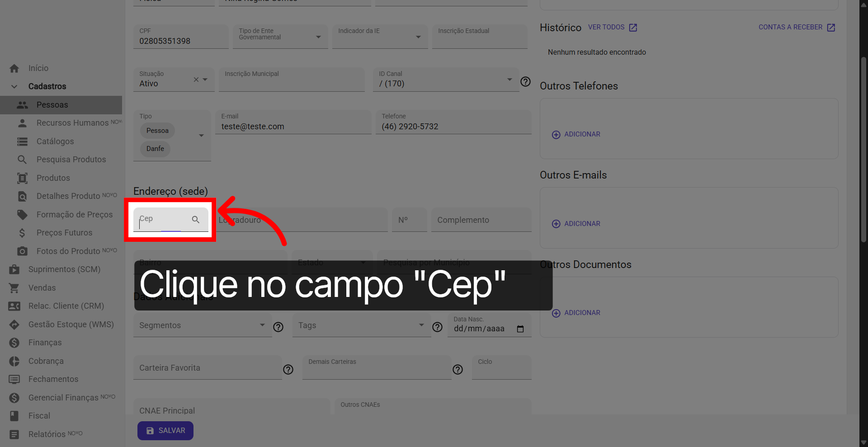Collapse the Cadastros menu section
868x447 pixels.
tap(14, 86)
